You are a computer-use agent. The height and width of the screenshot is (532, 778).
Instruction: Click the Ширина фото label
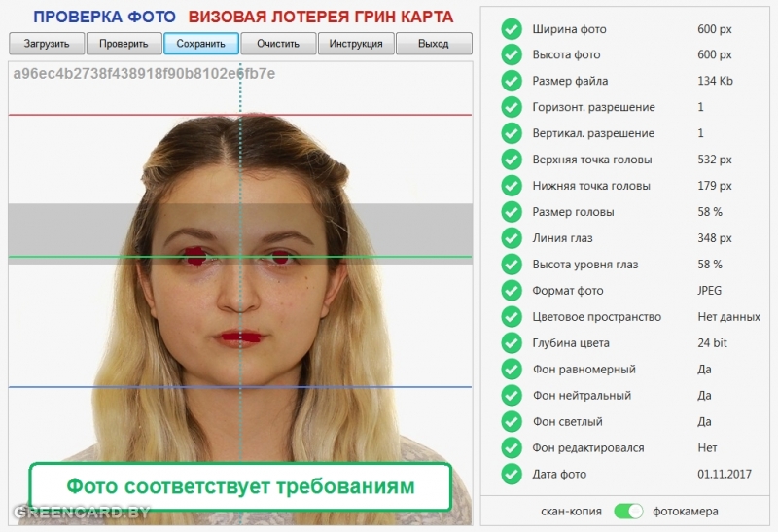pos(569,29)
